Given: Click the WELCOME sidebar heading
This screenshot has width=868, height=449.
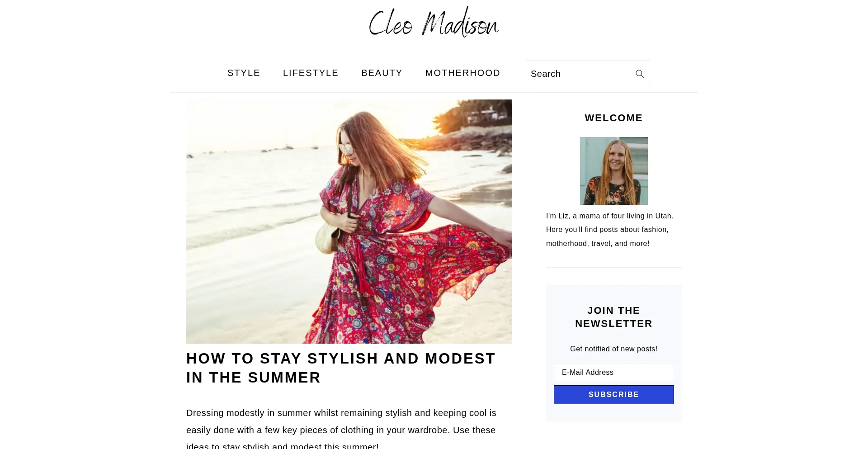Looking at the screenshot, I should pos(613,118).
